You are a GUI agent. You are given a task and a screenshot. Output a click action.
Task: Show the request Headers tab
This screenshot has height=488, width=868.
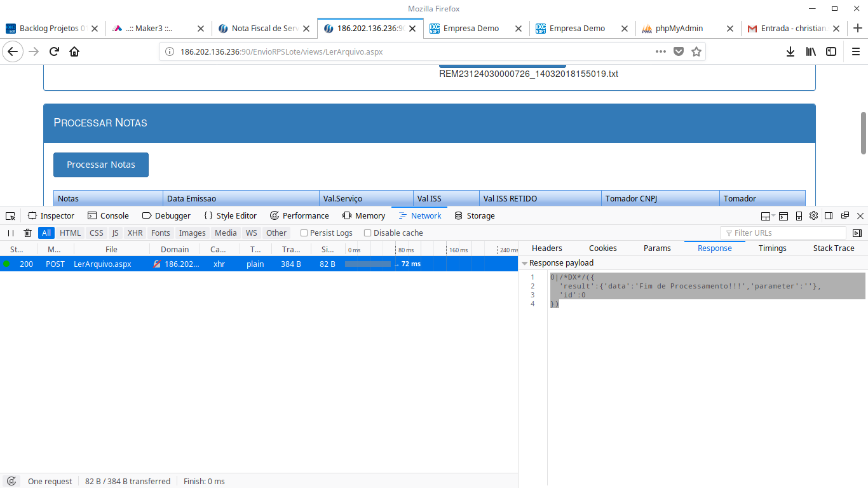[547, 248]
